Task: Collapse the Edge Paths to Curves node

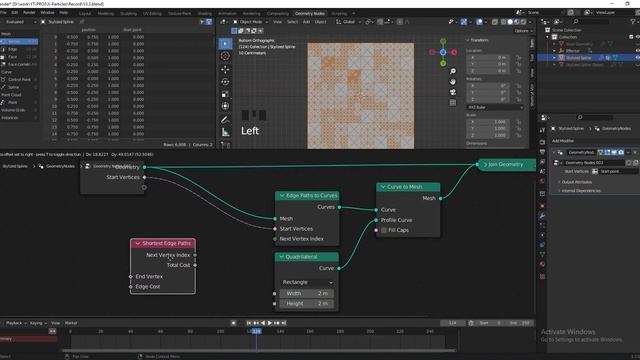Action: pos(282,196)
